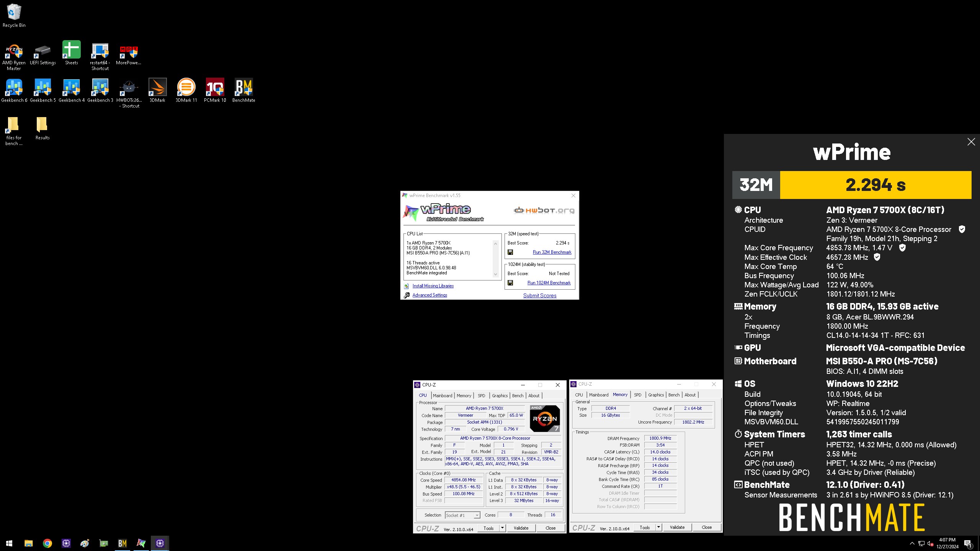Open Tools dropdown arrow in CPU tab window

503,528
